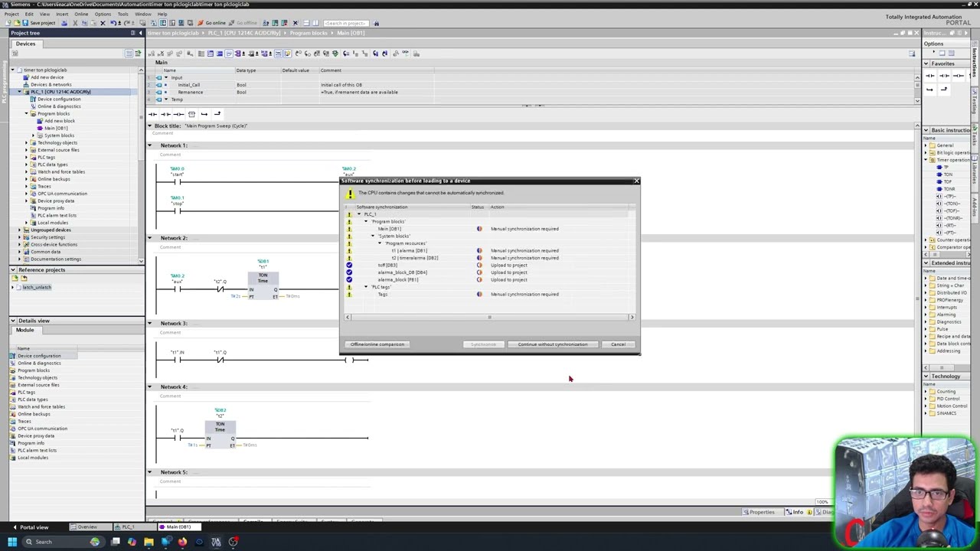The width and height of the screenshot is (980, 551).
Task: Click the Device configuration tree icon
Action: coord(33,99)
